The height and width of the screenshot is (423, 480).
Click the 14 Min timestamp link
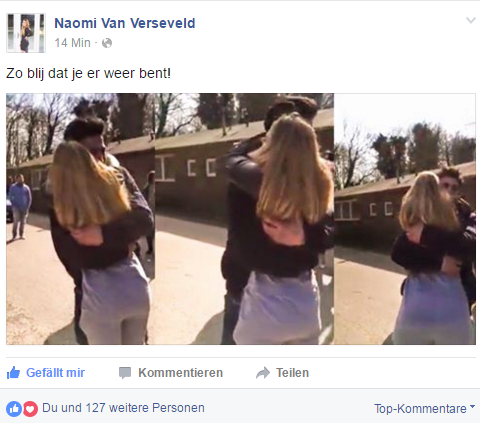[72, 43]
